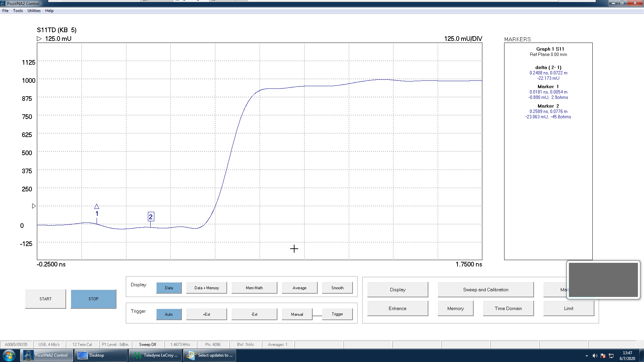Open Sweep and Calibration settings
Image resolution: width=644 pixels, height=362 pixels.
485,290
